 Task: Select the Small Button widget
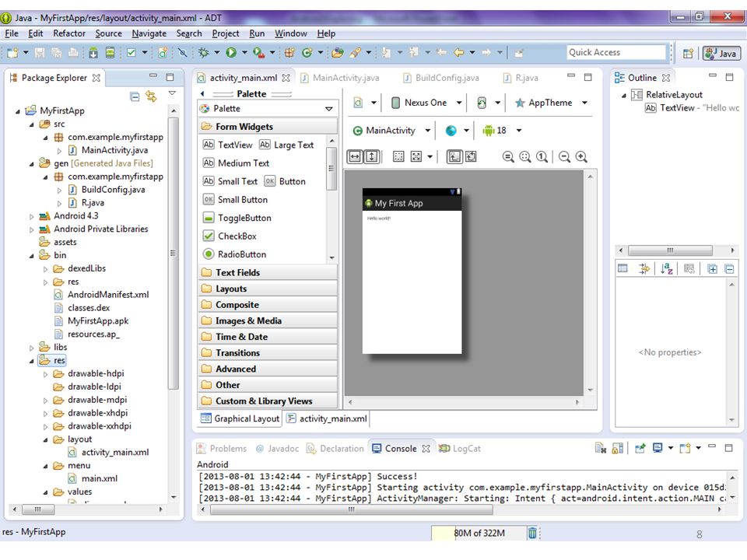[x=235, y=200]
